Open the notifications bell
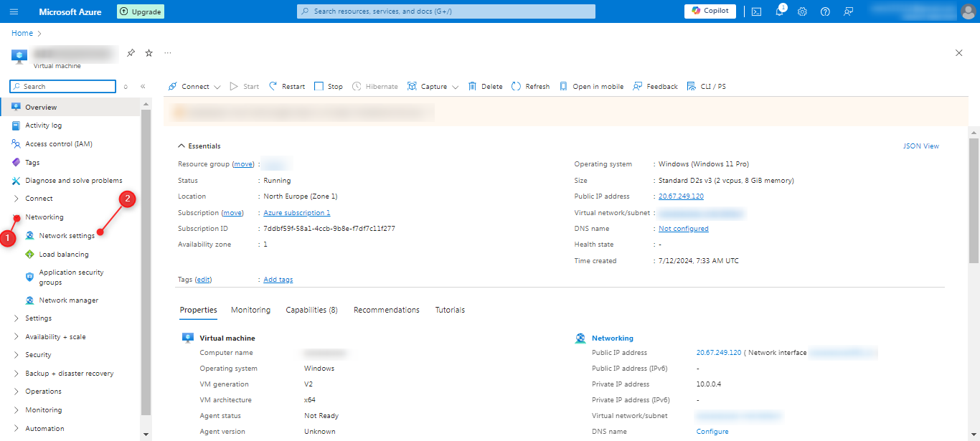 (x=780, y=11)
